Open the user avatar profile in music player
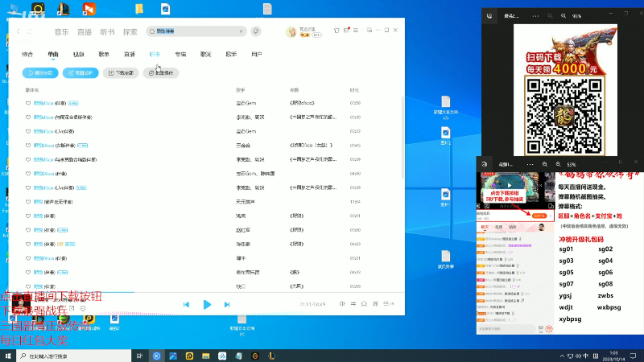Screen dimensions: 644x362 (291, 31)
